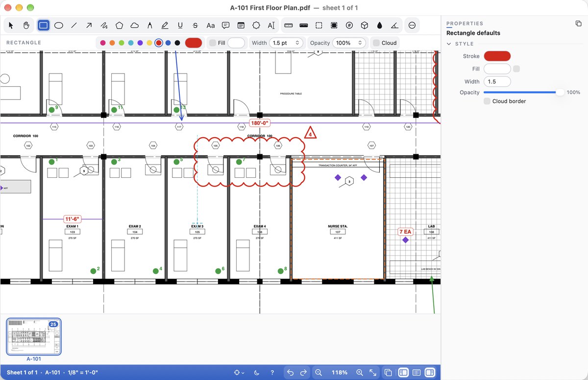The height and width of the screenshot is (380, 588).
Task: Select the arrow pointer tool
Action: [11, 25]
